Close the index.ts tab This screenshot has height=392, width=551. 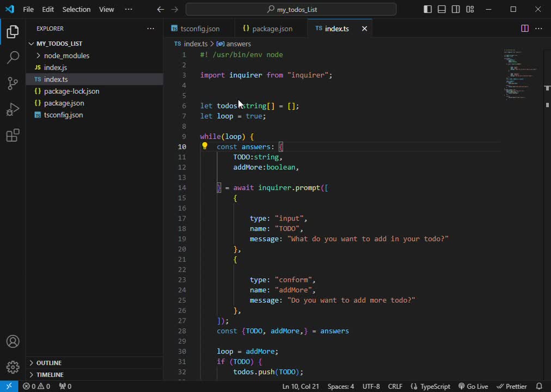point(364,28)
